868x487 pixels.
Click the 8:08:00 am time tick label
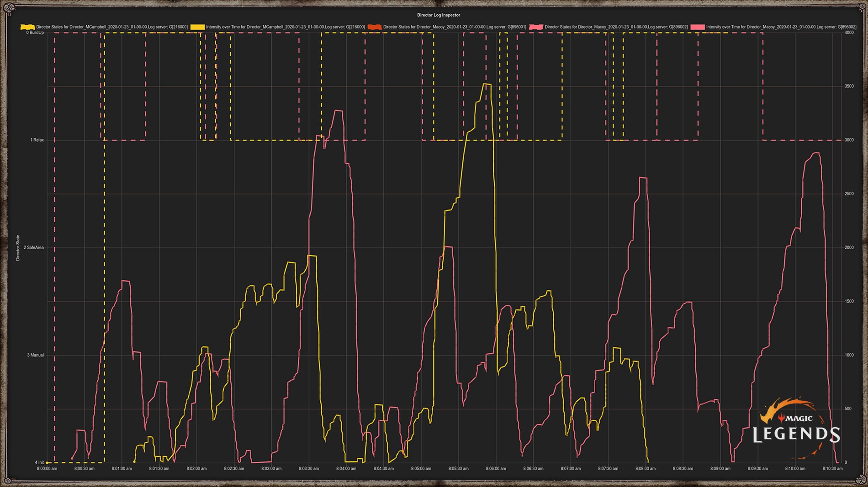[x=646, y=469]
